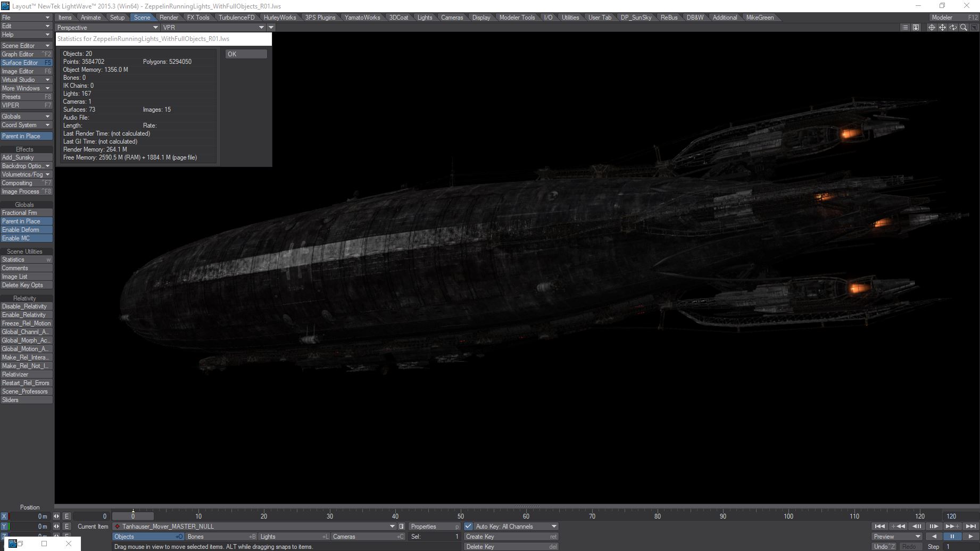Open the Perspective view type dropdown
Image resolution: width=980 pixels, height=551 pixels.
107,28
